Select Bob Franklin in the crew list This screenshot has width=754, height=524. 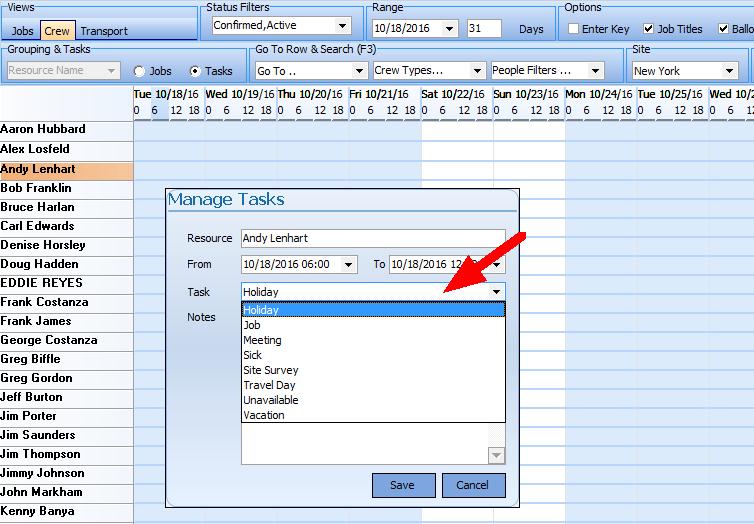(36, 188)
